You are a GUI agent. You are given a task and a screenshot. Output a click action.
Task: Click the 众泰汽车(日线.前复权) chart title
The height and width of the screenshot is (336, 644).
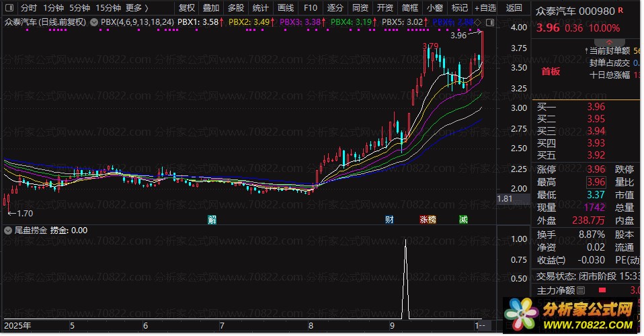(x=45, y=22)
